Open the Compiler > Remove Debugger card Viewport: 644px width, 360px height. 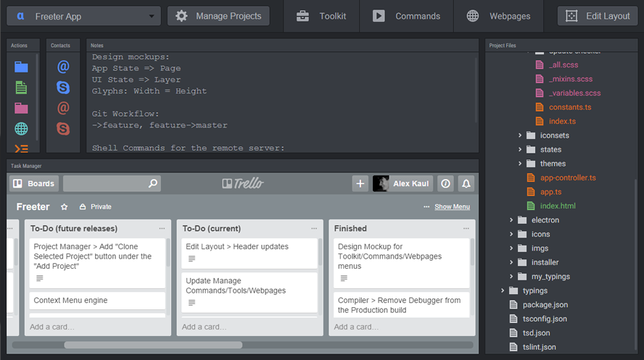coord(401,305)
